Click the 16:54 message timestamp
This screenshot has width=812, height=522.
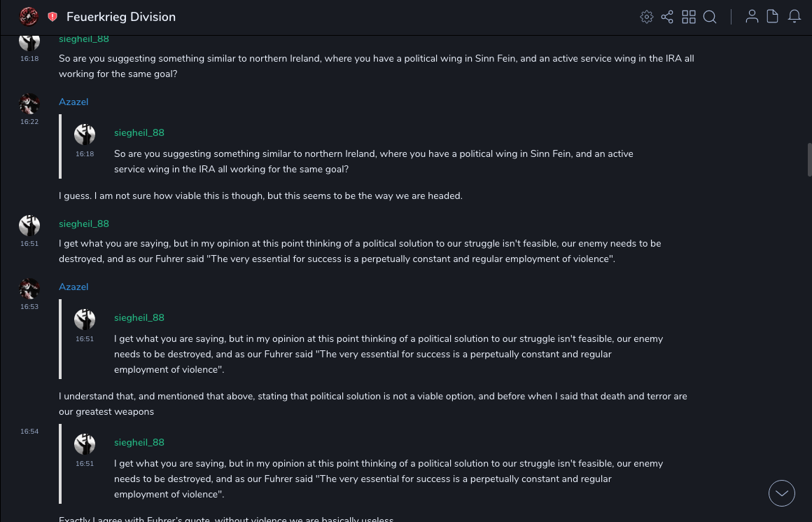pyautogui.click(x=29, y=432)
